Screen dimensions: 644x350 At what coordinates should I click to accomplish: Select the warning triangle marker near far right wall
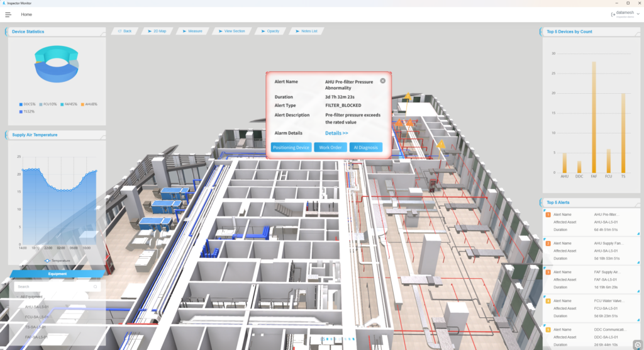pos(441,144)
